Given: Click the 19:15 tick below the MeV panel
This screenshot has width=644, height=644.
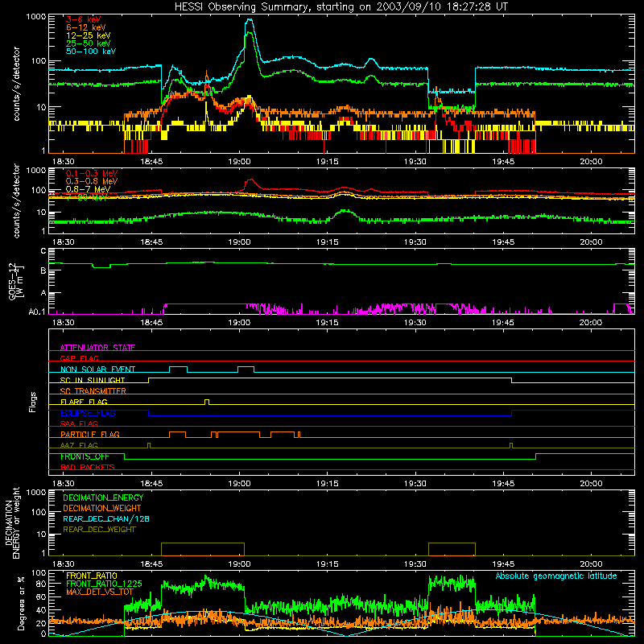Looking at the screenshot, I should pyautogui.click(x=328, y=242).
